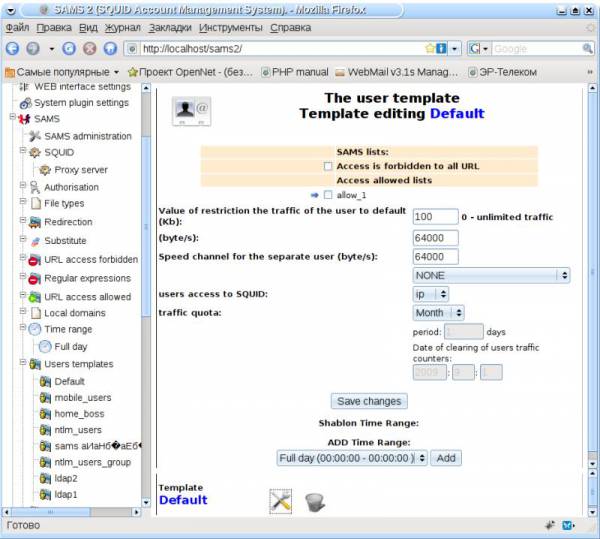The height and width of the screenshot is (539, 600).
Task: Collapse the Users templates node
Action: click(x=23, y=362)
